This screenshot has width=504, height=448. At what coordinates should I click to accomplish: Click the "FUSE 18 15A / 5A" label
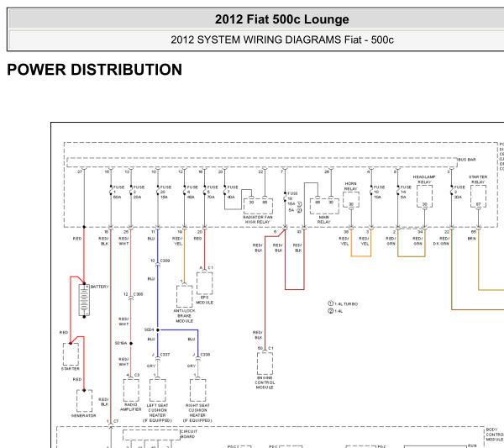point(294,202)
